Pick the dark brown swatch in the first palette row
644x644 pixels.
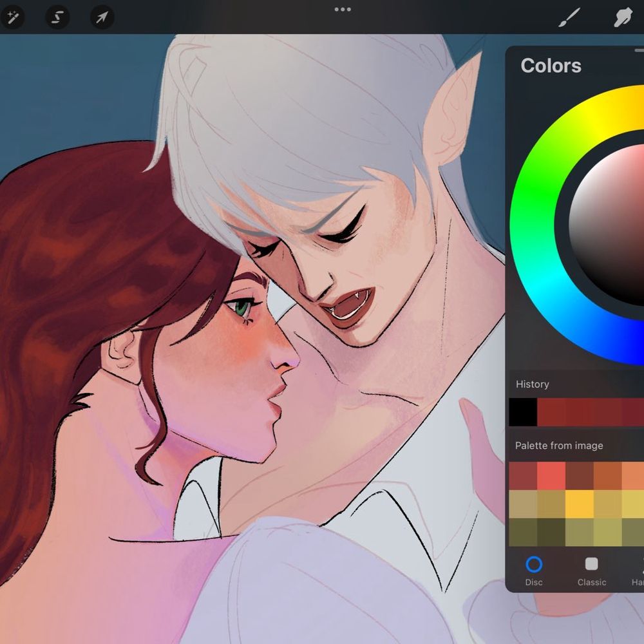[x=579, y=476]
